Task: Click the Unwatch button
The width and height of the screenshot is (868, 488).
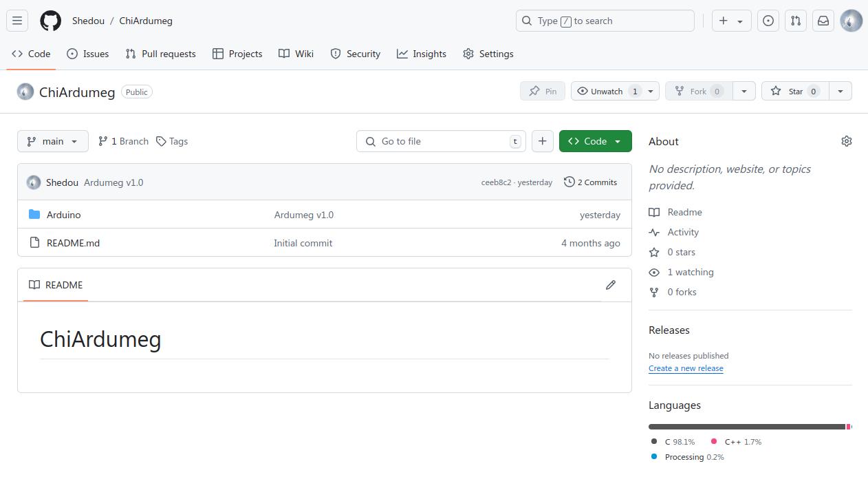Action: click(607, 91)
